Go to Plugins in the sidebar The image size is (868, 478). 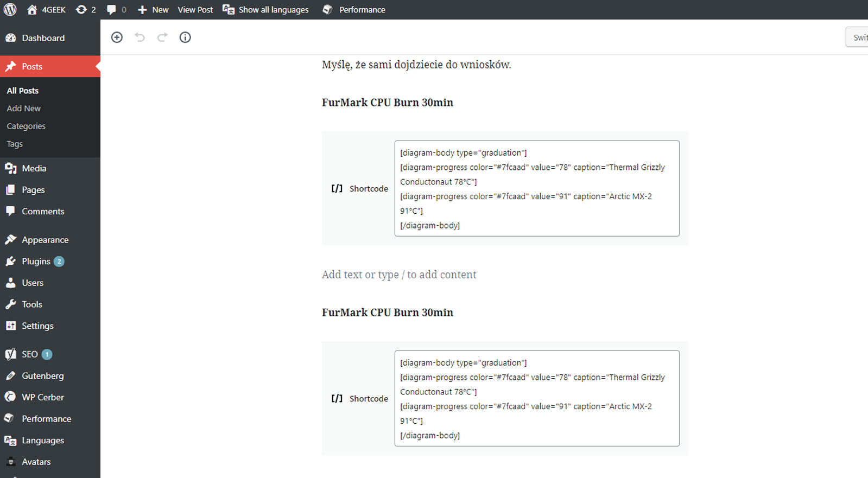(36, 262)
